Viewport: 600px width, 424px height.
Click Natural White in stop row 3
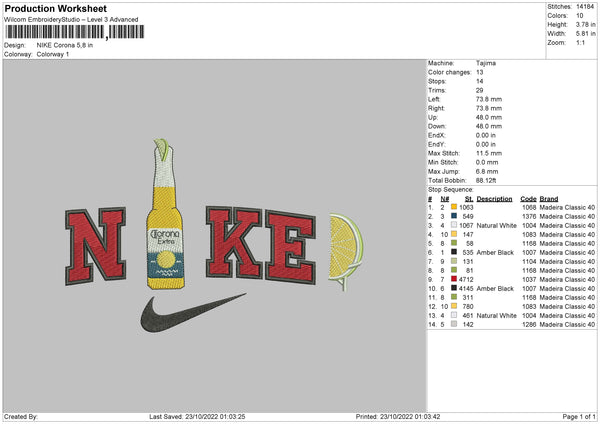click(x=497, y=225)
